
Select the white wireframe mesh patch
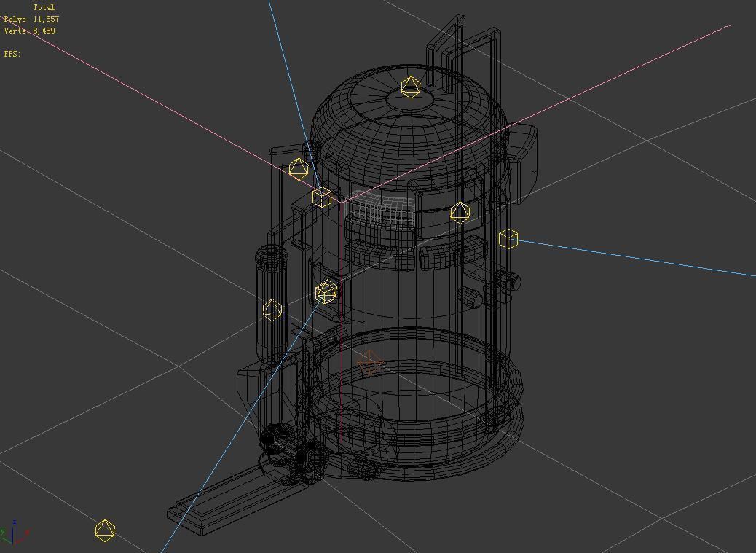[381, 208]
